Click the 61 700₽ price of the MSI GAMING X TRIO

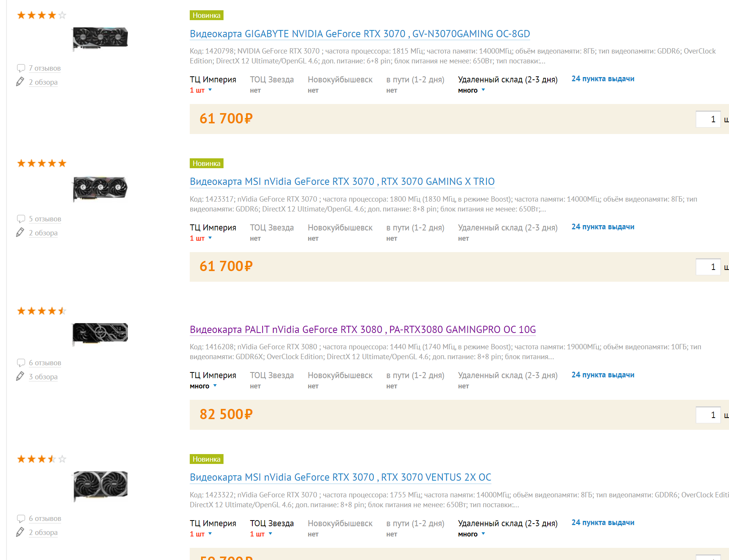pyautogui.click(x=226, y=267)
